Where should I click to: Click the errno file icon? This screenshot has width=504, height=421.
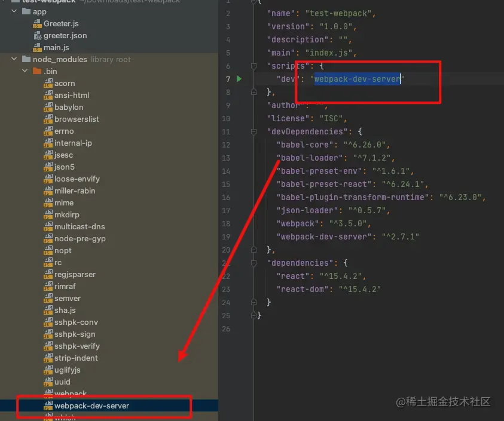click(48, 131)
